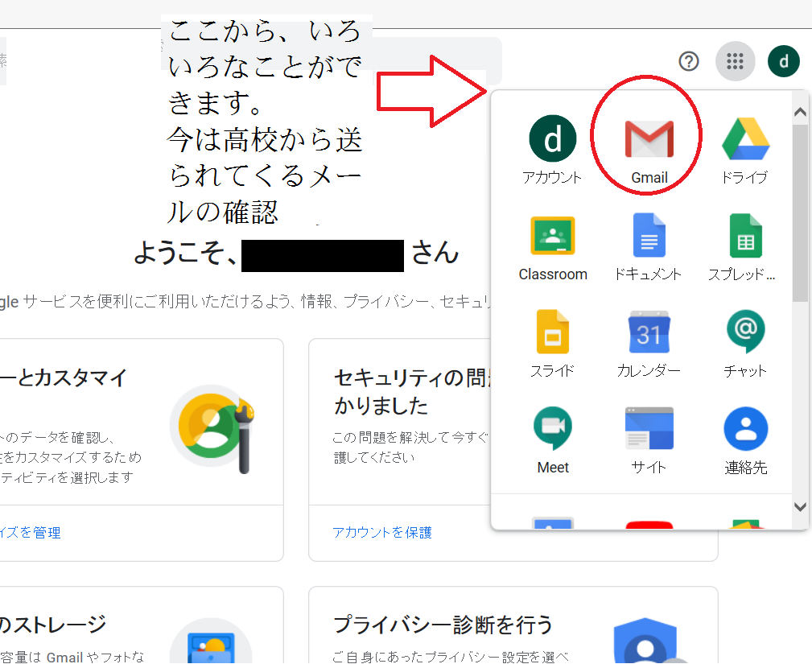This screenshot has width=812, height=664.
Task: Open the Gmail app
Action: (649, 151)
